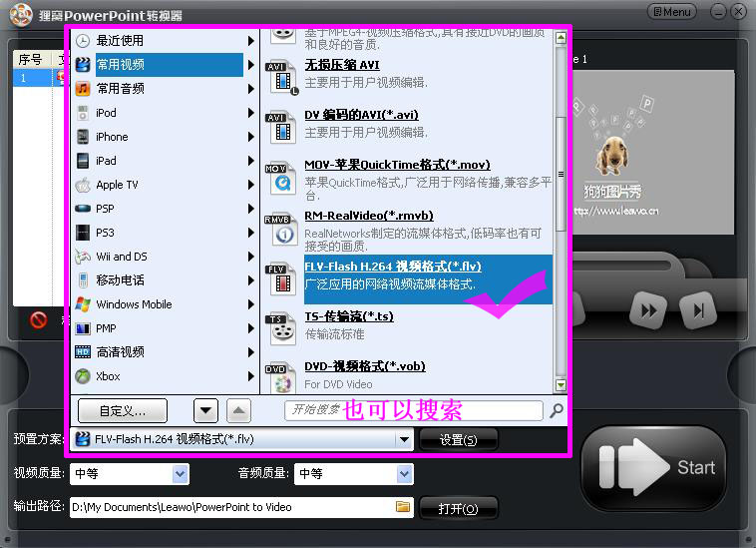Image resolution: width=756 pixels, height=548 pixels.
Task: Choose MOV-苹果QuickTime格式(*.mov)
Action: pos(397,165)
